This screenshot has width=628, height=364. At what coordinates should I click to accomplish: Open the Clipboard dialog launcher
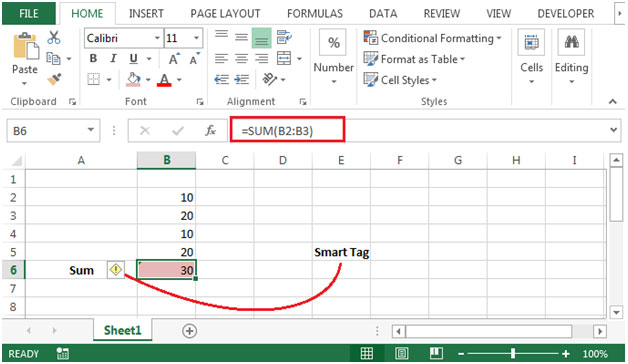click(72, 102)
